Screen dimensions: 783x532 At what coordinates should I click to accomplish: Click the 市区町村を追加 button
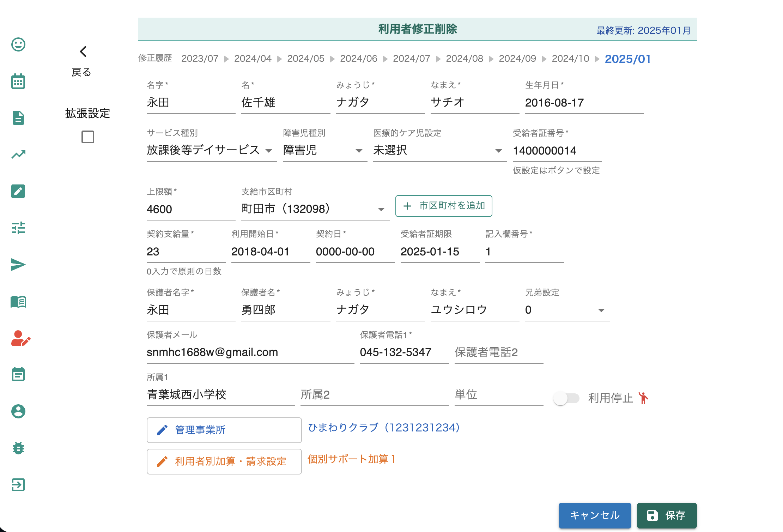coord(444,206)
